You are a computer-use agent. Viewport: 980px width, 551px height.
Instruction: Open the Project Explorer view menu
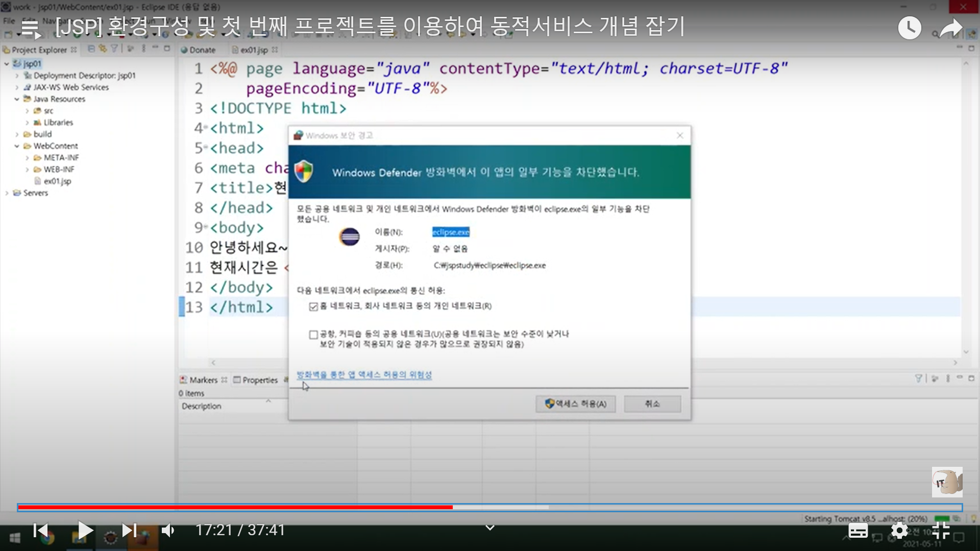(143, 48)
